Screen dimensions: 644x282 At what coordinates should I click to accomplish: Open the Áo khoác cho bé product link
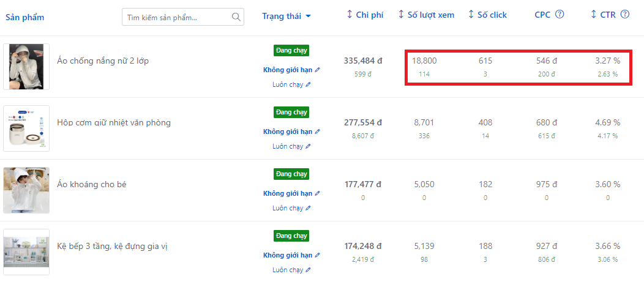(91, 185)
